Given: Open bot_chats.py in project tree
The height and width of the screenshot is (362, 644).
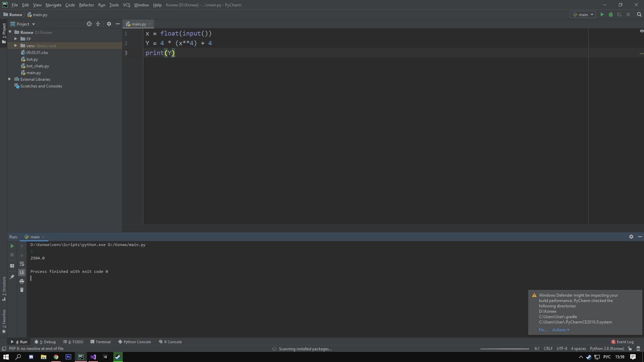Looking at the screenshot, I should point(38,66).
